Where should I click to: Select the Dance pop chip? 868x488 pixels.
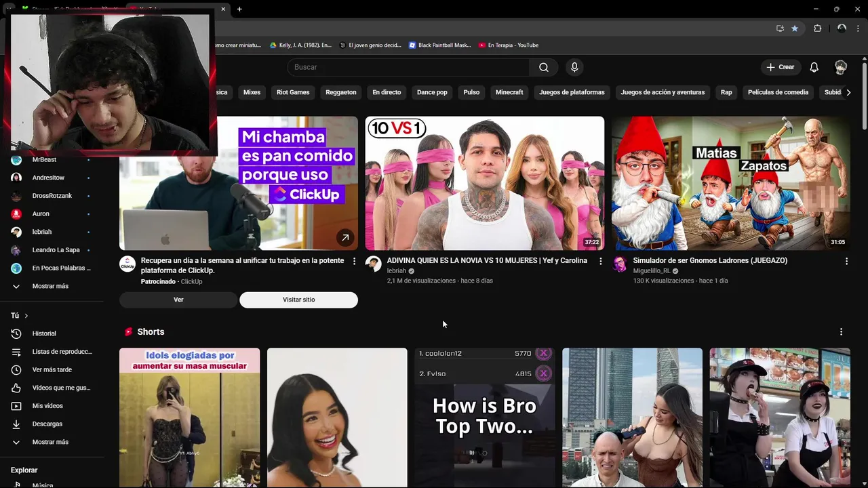click(432, 92)
